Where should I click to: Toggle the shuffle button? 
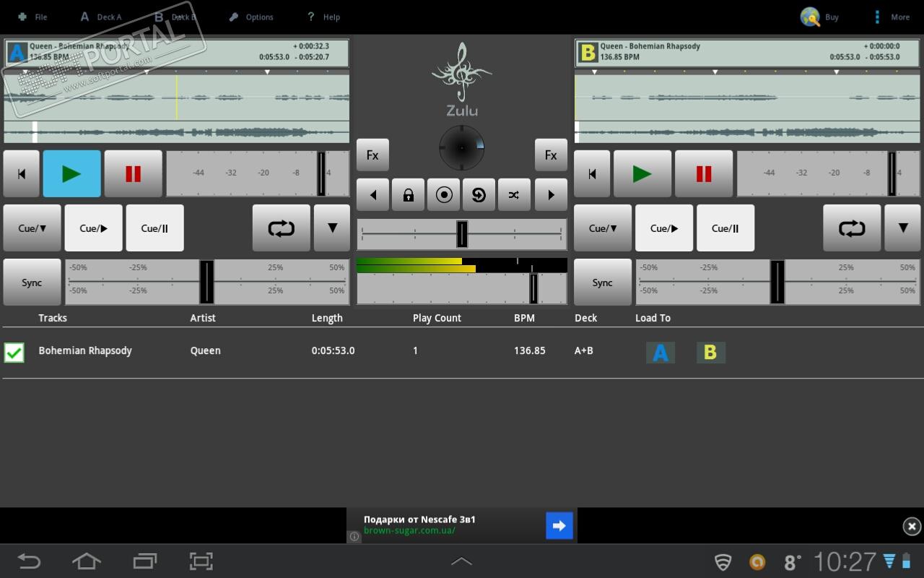(514, 195)
